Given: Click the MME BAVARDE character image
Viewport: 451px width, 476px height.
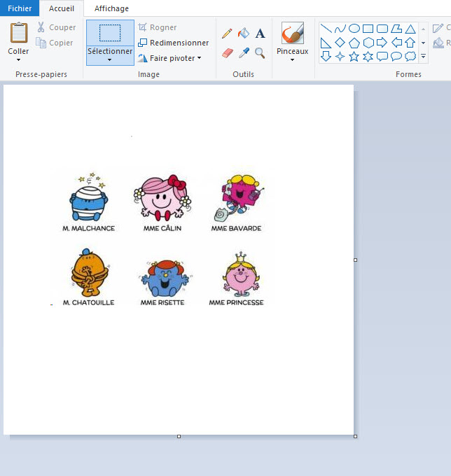Looking at the screenshot, I should coord(239,197).
